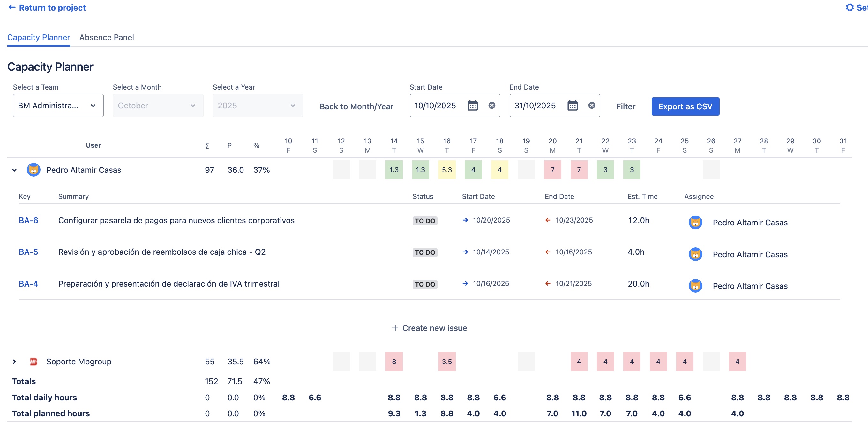
Task: Open issue BA-6 link
Action: (x=28, y=220)
